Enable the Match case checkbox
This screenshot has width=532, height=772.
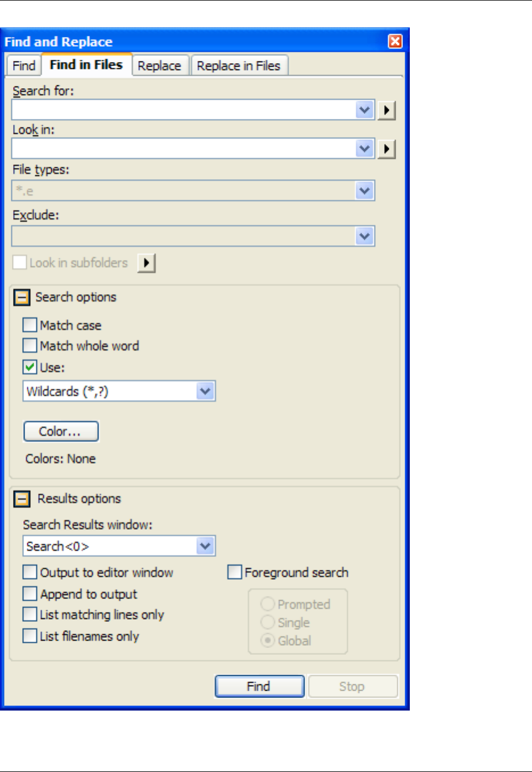[x=30, y=325]
